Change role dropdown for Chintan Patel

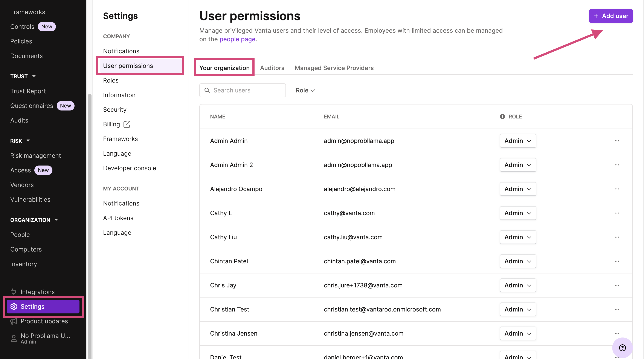coord(518,261)
